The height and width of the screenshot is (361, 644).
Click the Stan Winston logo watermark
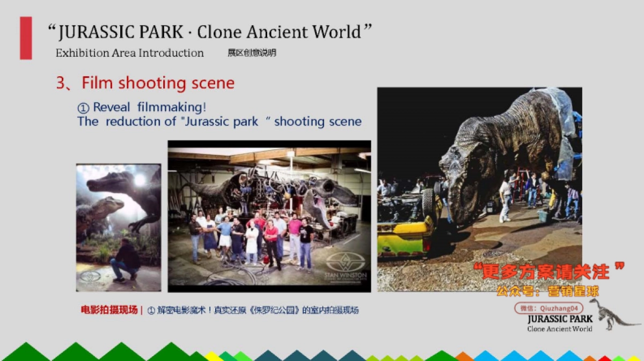(345, 267)
